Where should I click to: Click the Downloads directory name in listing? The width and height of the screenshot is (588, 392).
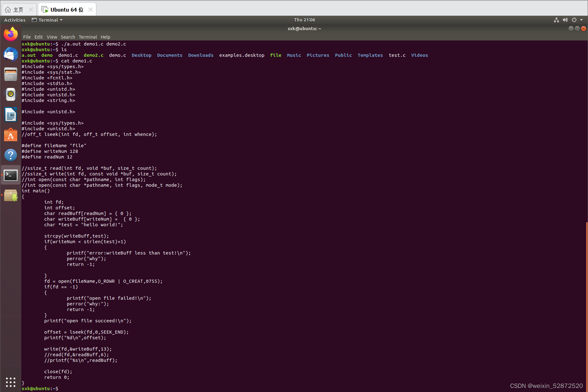[201, 55]
